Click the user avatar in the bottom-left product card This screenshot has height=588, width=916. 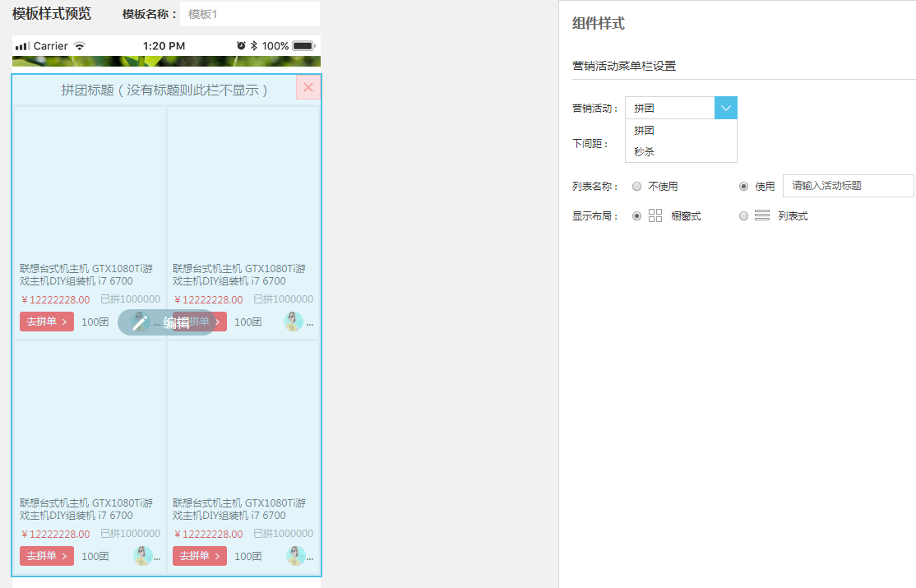click(x=143, y=556)
